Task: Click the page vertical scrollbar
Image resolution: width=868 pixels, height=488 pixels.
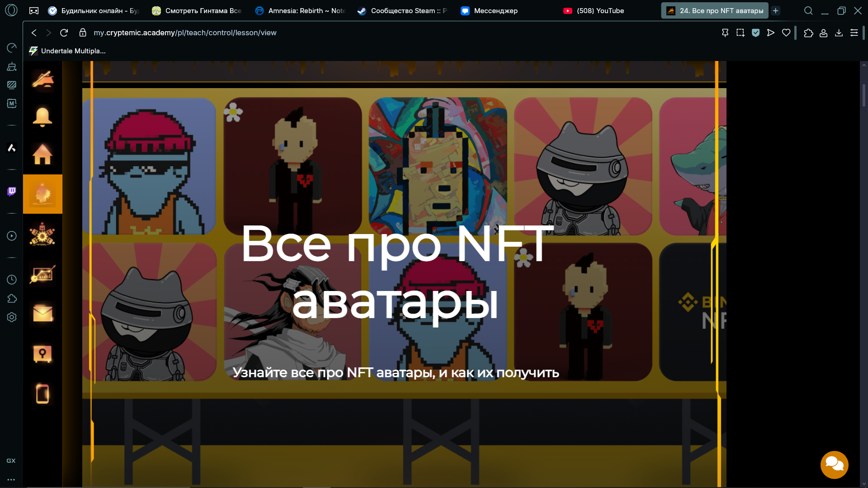Action: point(863,95)
